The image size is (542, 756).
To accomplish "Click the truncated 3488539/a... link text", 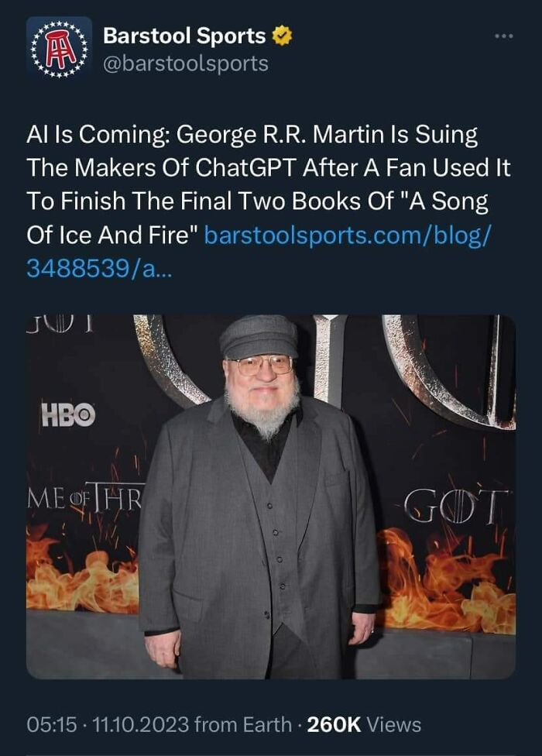I will pos(99,269).
